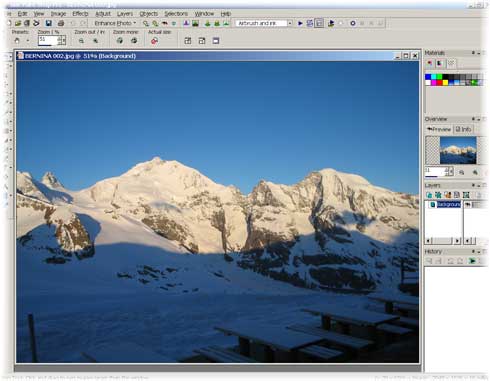This screenshot has height=381, width=490.
Task: Click the red Actual size icon
Action: click(154, 41)
